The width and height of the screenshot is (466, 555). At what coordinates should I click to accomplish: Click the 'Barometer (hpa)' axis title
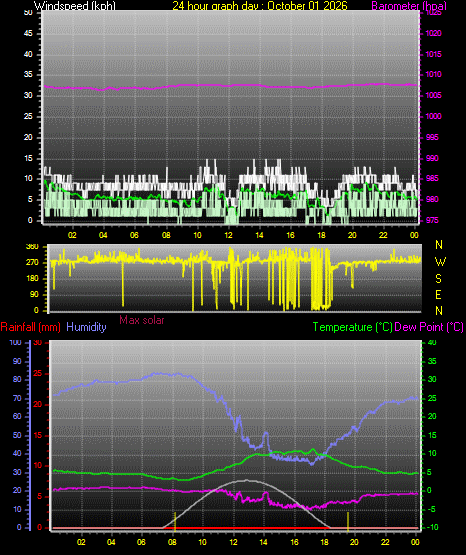409,6
